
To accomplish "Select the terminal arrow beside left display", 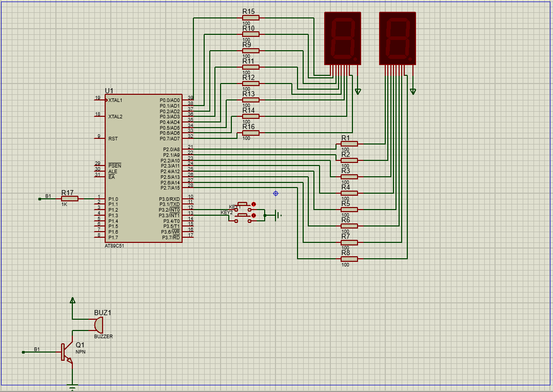I will 358,92.
